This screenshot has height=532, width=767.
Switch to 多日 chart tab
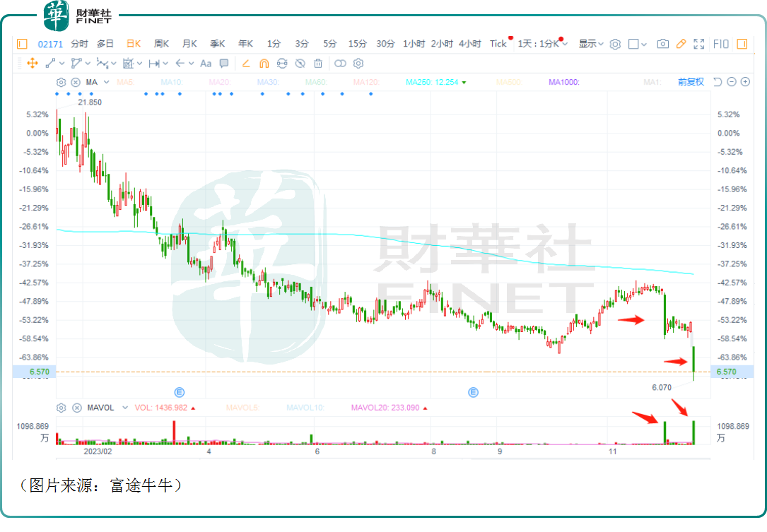(105, 44)
